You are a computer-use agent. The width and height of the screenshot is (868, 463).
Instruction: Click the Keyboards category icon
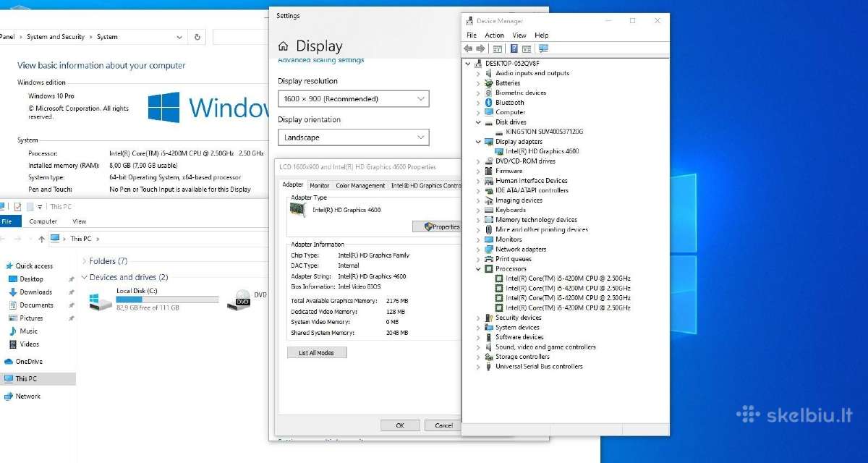click(x=489, y=210)
